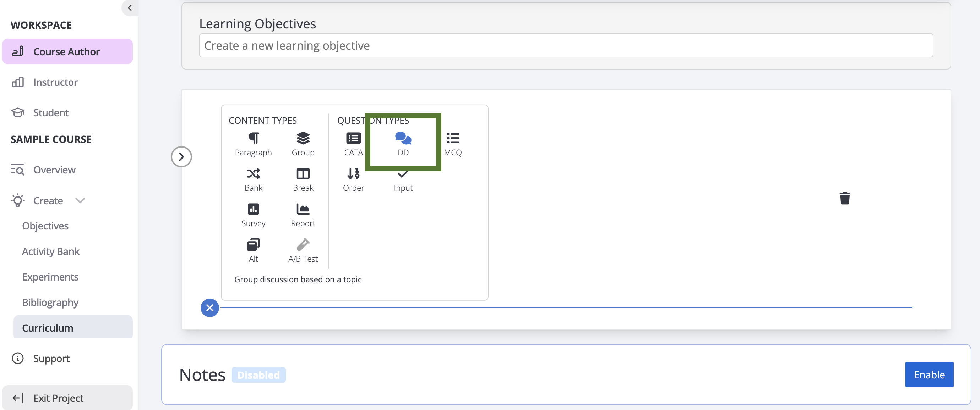980x410 pixels.
Task: Add an Alt alternatives block
Action: pos(254,250)
